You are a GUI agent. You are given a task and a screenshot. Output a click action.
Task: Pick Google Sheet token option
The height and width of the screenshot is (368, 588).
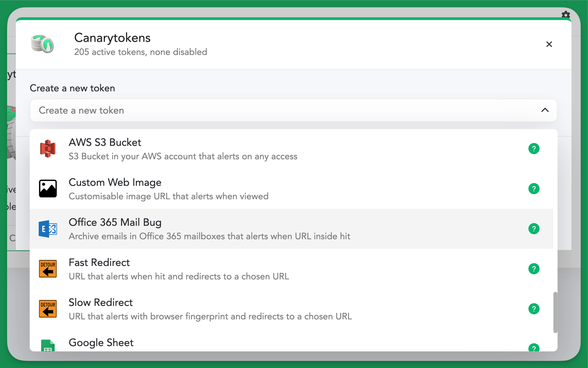pyautogui.click(x=292, y=341)
